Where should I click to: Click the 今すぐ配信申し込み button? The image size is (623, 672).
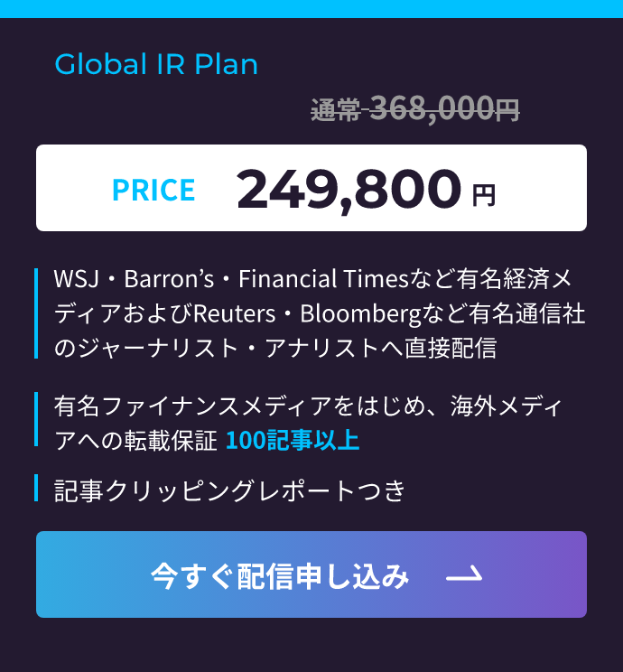(280, 575)
